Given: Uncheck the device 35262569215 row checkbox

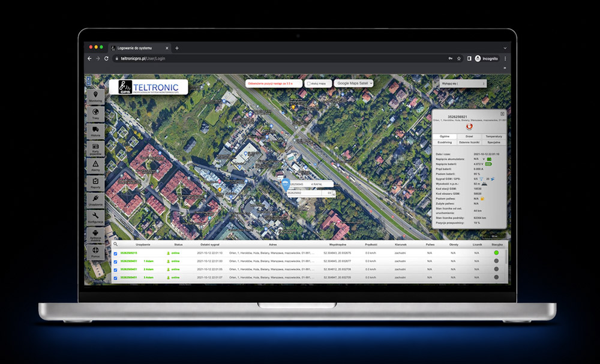Looking at the screenshot, I should (x=116, y=254).
